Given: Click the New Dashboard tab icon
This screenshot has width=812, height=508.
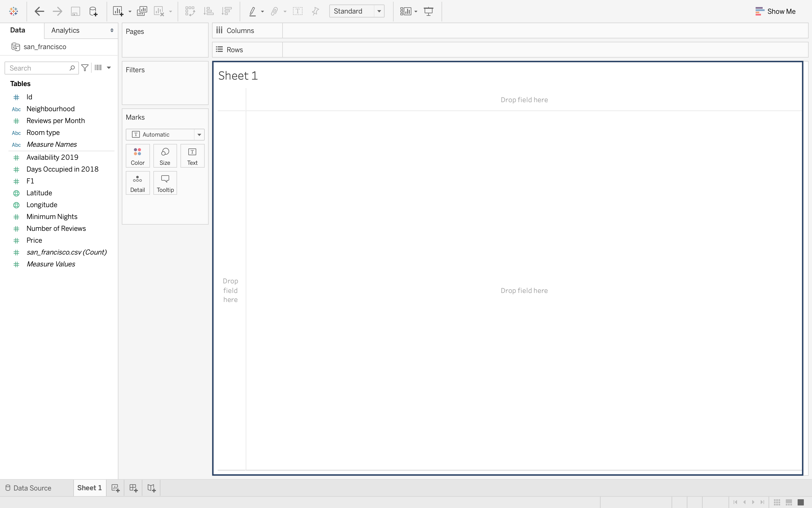Looking at the screenshot, I should click(134, 488).
